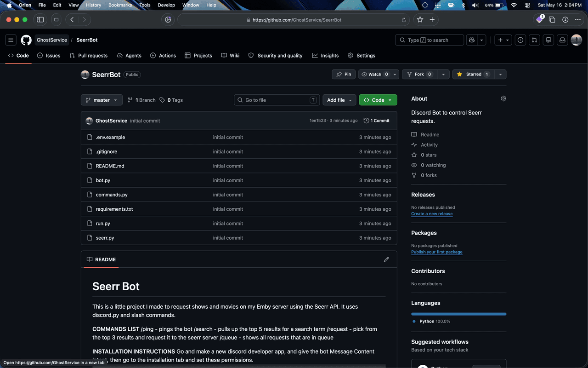This screenshot has height=368, width=588.
Task: Open the Security and quality tab
Action: pyautogui.click(x=275, y=56)
